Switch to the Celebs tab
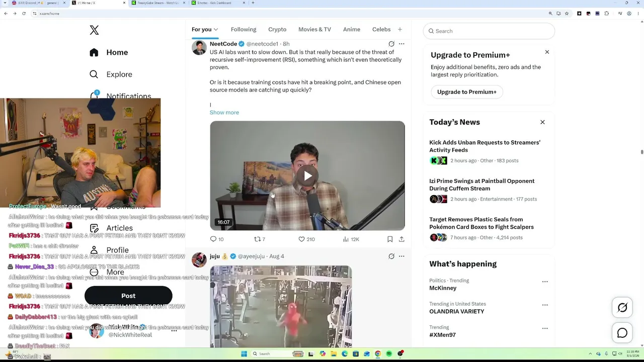644x362 pixels. click(381, 30)
